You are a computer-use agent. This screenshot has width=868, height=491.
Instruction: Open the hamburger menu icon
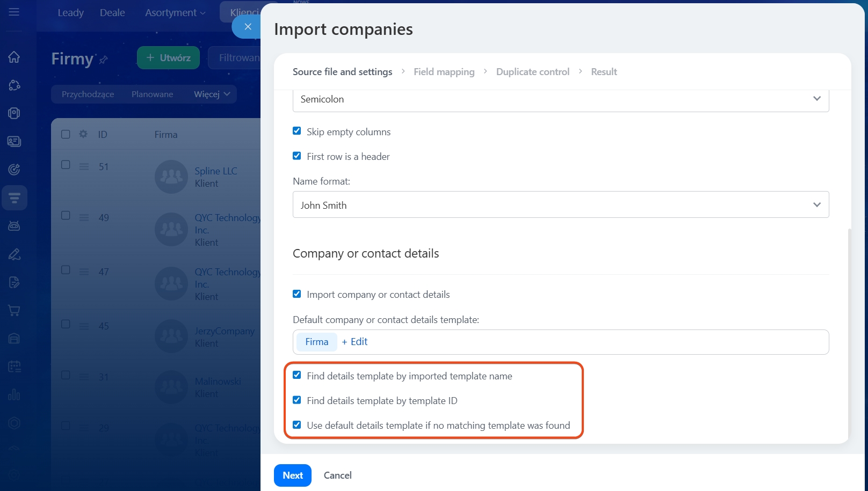click(14, 12)
